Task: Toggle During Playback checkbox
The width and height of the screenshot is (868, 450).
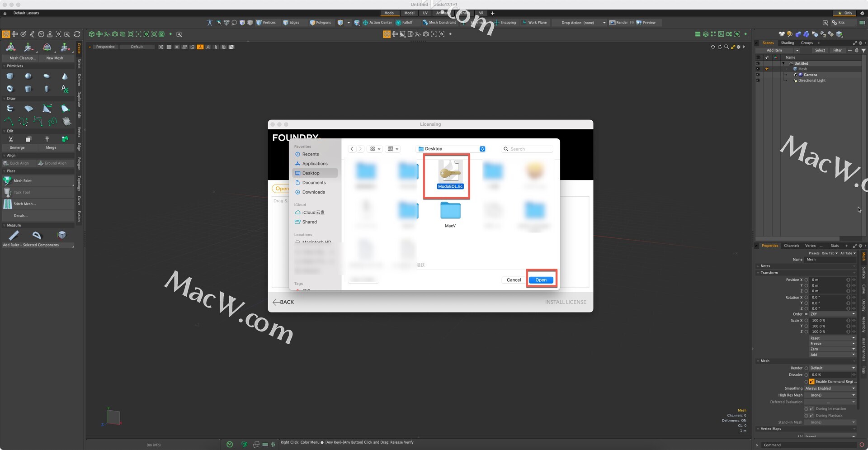Action: click(x=811, y=416)
